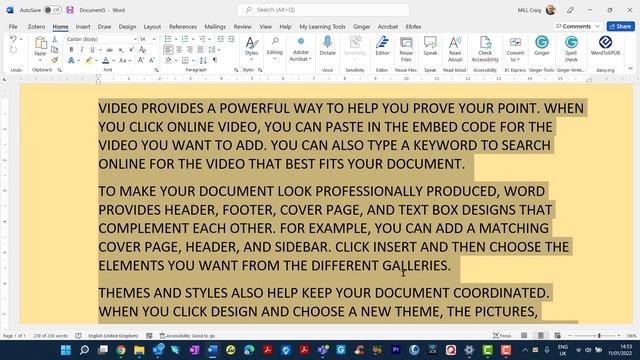The height and width of the screenshot is (360, 640).
Task: Toggle Show/Hide paragraph marks
Action: pyautogui.click(x=215, y=60)
